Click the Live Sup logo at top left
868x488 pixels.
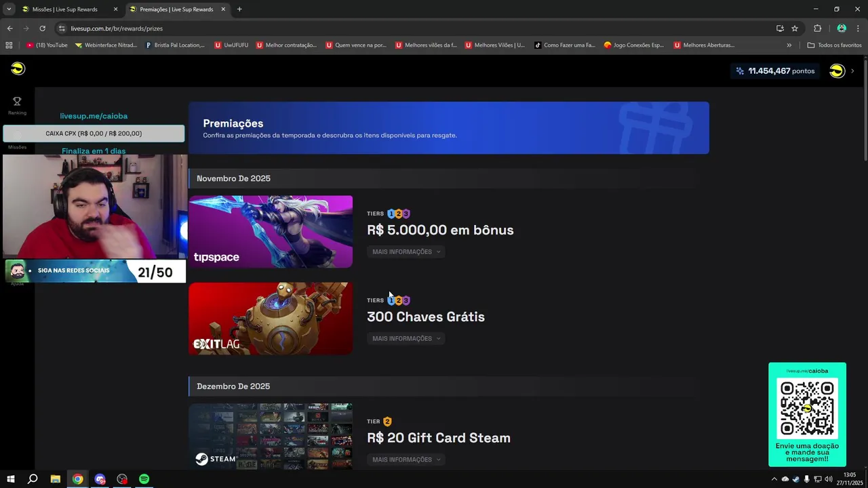pyautogui.click(x=18, y=68)
